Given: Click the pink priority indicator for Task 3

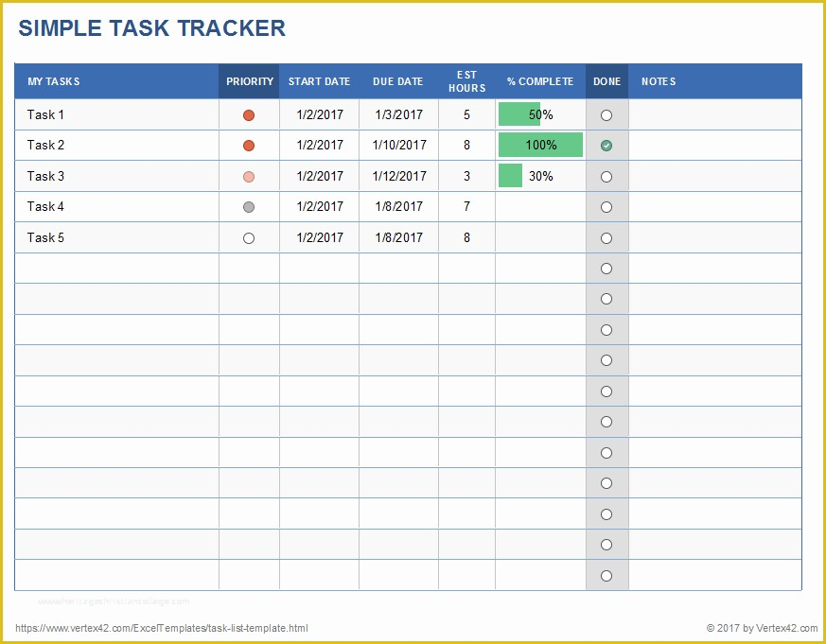Looking at the screenshot, I should [249, 176].
